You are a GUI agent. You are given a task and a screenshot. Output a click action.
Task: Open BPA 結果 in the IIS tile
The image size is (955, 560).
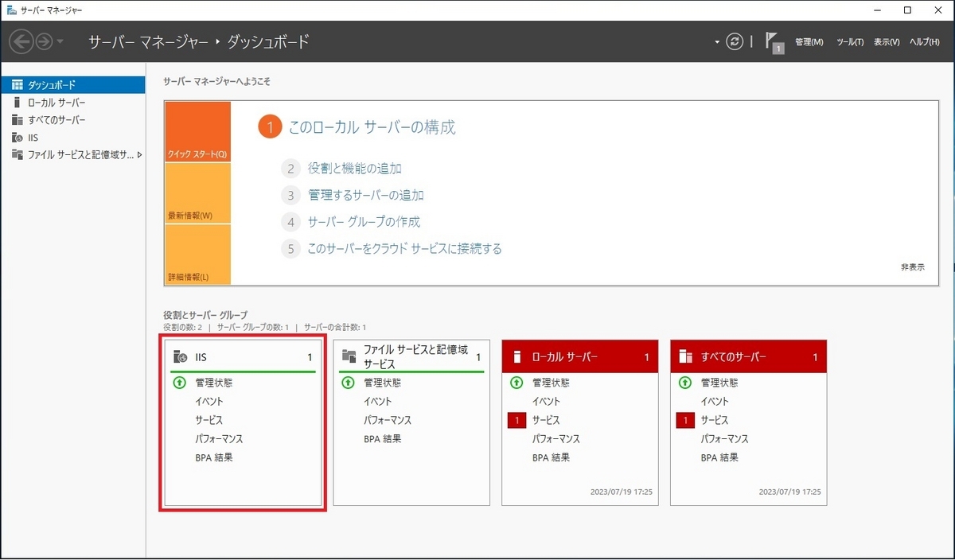coord(214,458)
